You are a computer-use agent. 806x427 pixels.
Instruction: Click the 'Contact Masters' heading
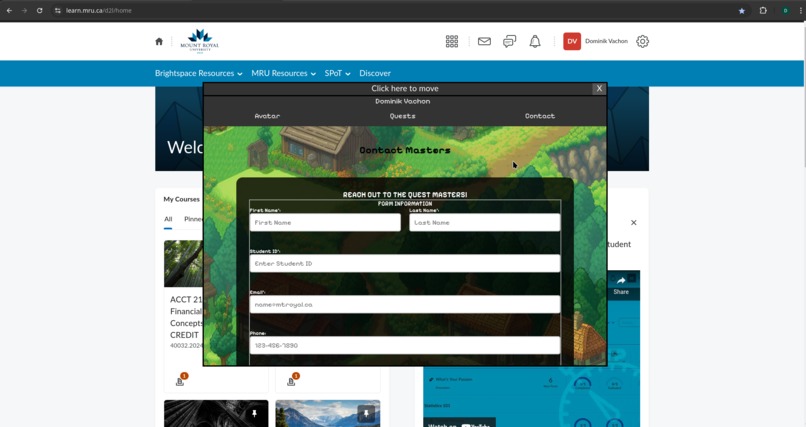click(x=405, y=151)
